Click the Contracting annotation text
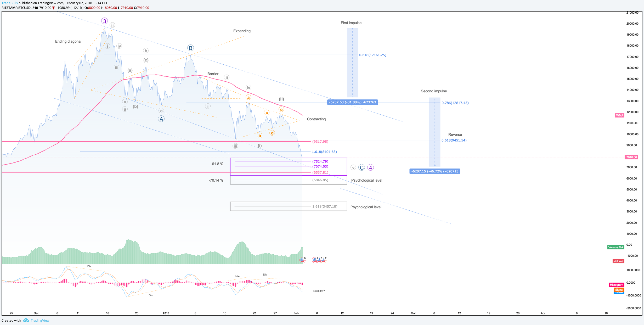The width and height of the screenshot is (644, 325). tap(316, 119)
